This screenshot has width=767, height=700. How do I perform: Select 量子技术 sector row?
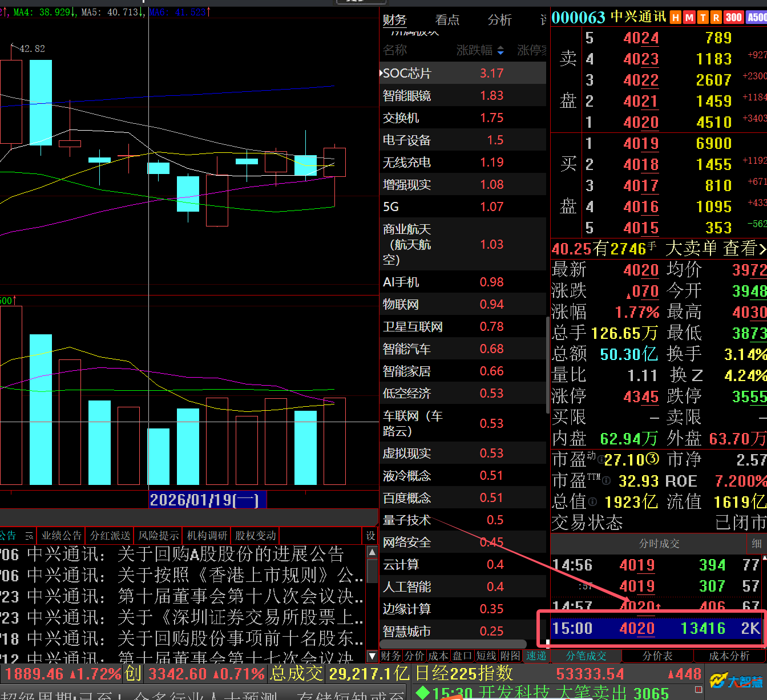click(463, 520)
